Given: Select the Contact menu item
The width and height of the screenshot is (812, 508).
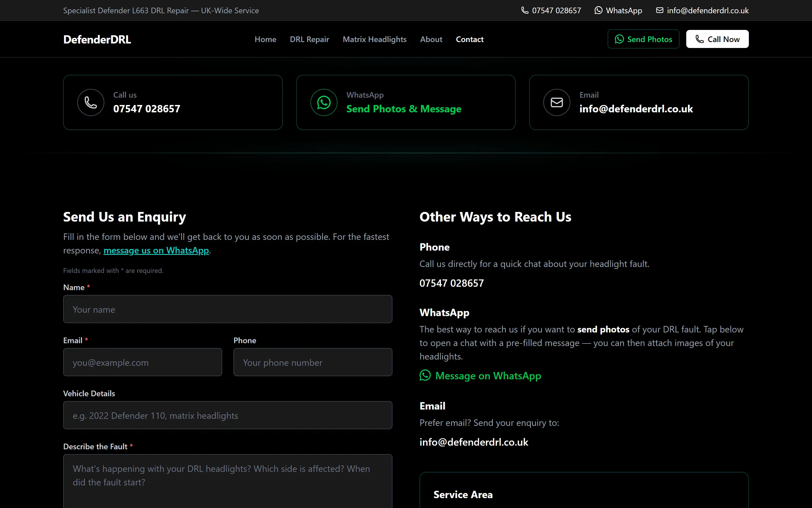Looking at the screenshot, I should [x=470, y=39].
